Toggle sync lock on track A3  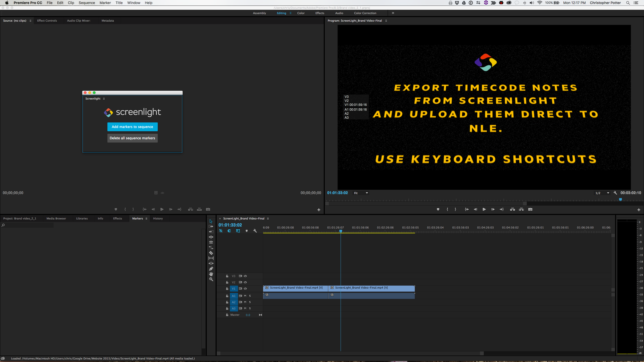240,308
